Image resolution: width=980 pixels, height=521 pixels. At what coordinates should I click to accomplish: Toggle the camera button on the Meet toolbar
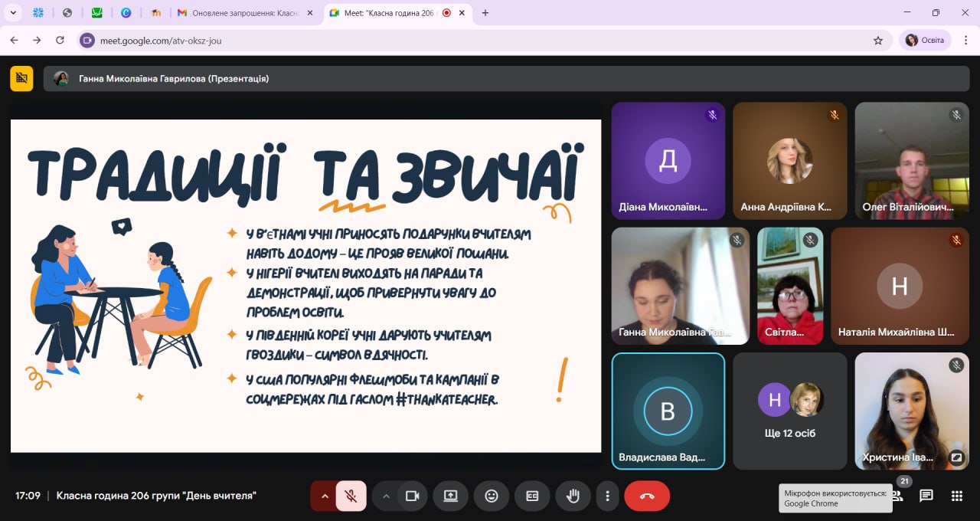point(413,496)
